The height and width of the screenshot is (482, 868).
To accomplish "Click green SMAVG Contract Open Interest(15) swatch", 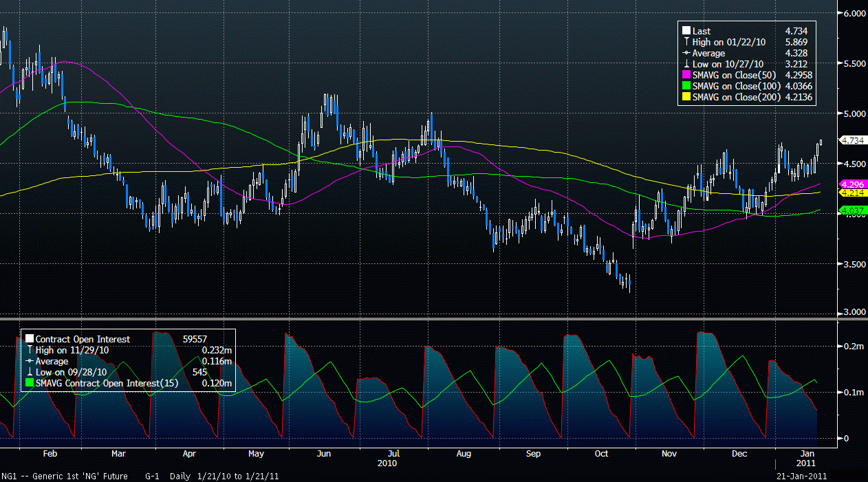I will tap(29, 383).
